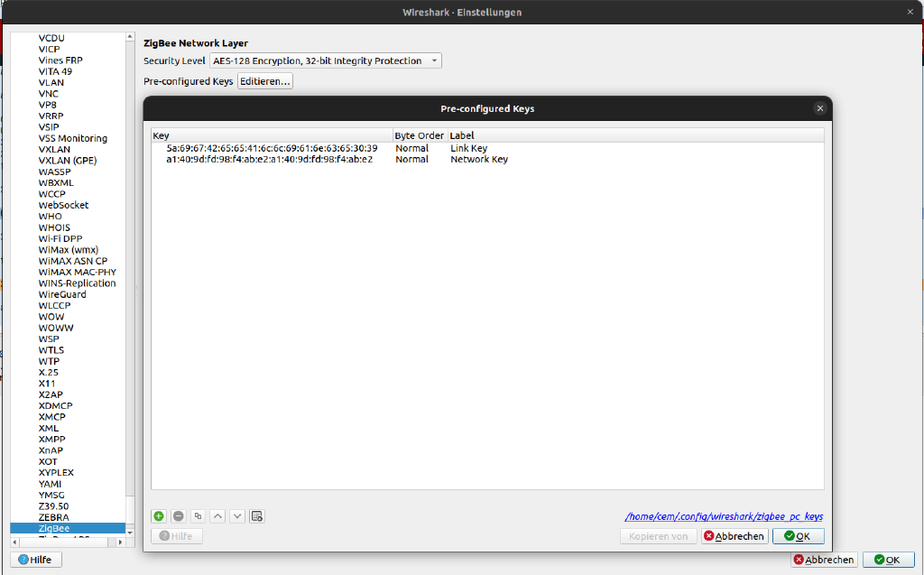Move key entry up with arrow

[217, 516]
